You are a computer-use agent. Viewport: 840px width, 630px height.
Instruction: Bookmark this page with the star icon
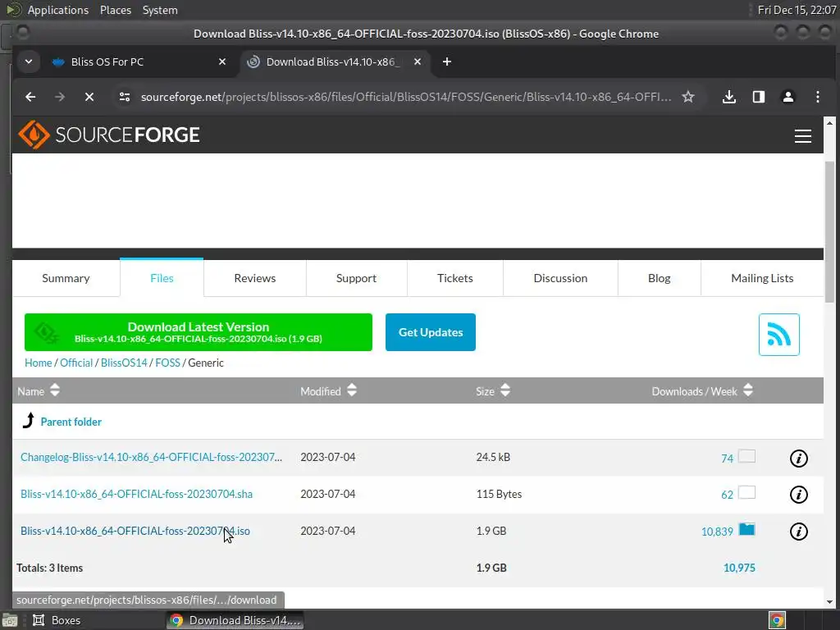click(x=688, y=97)
